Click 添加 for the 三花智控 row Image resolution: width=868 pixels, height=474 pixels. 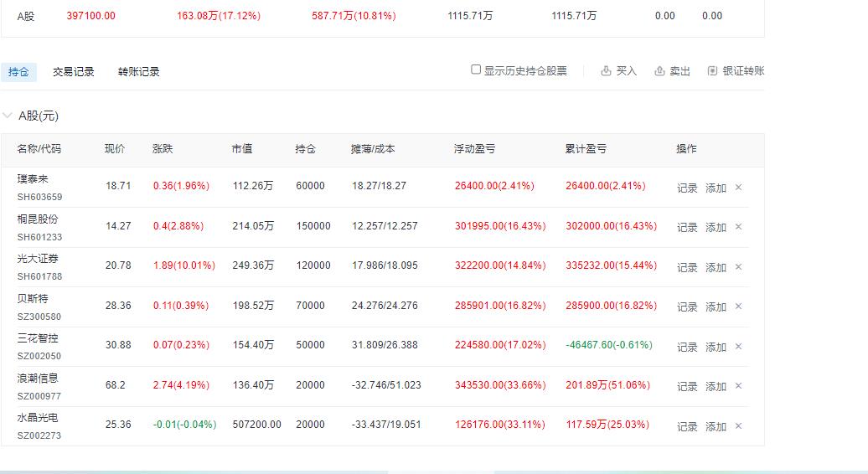(716, 348)
